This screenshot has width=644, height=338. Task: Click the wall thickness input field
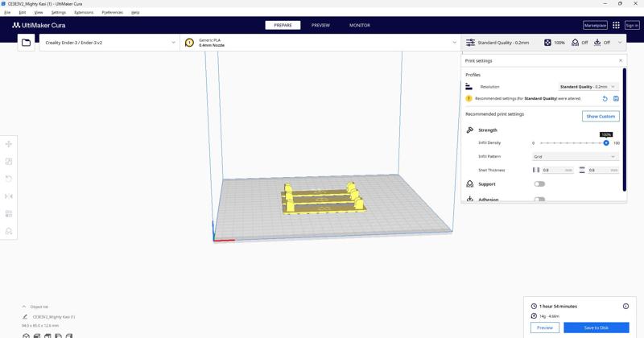tap(557, 170)
